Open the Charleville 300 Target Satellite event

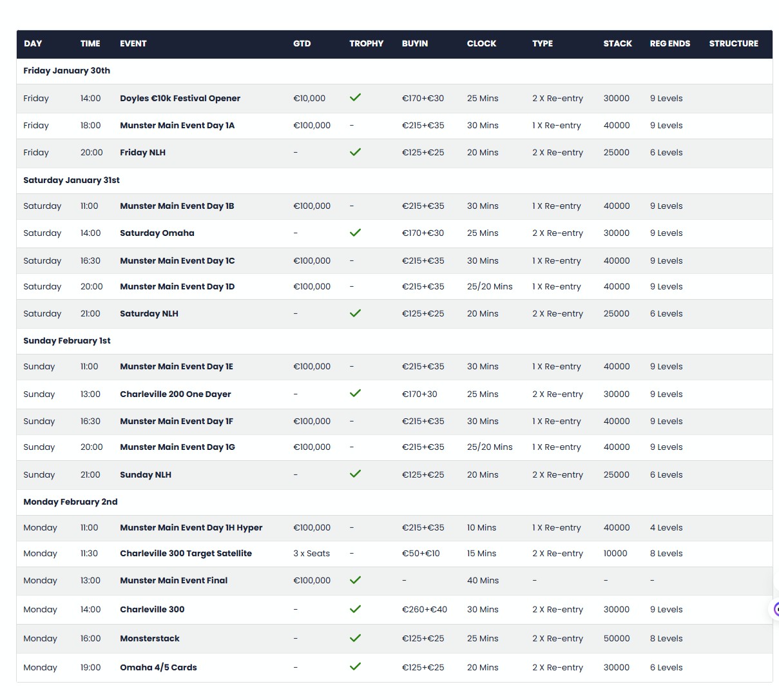(186, 554)
